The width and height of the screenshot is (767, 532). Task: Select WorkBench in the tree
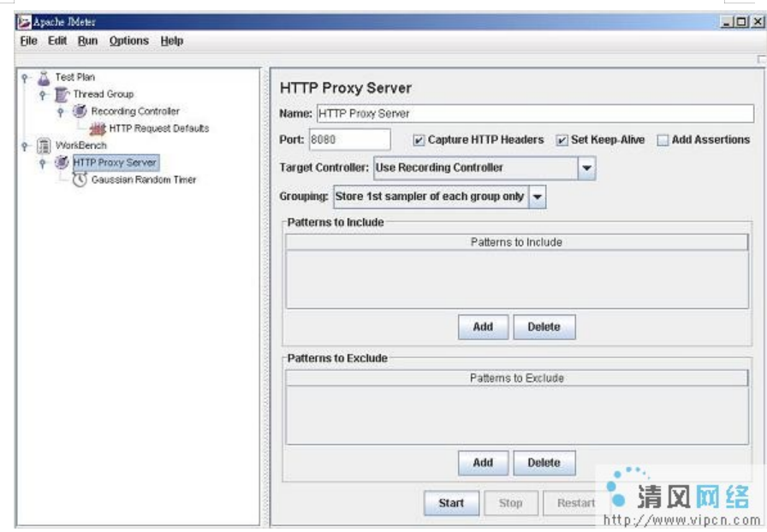pos(80,145)
